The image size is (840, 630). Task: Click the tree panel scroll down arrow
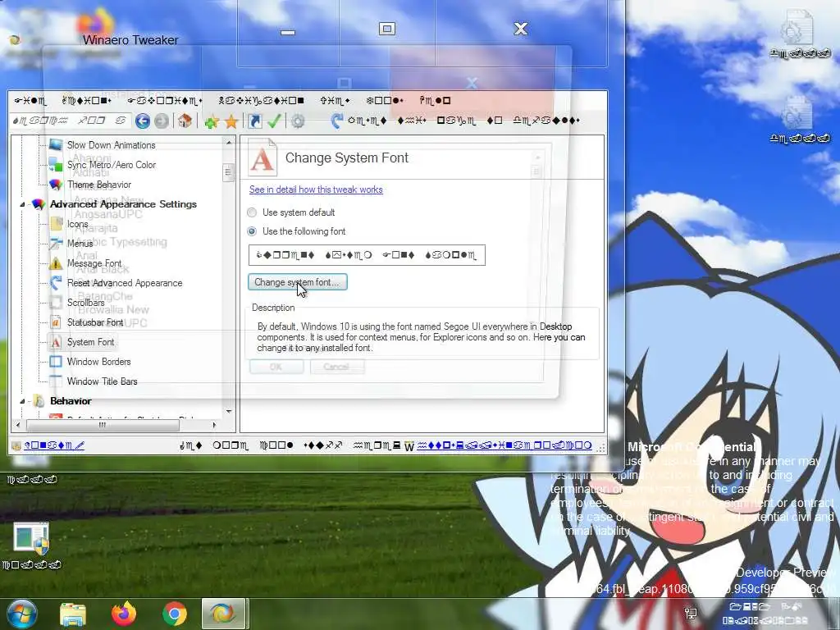[x=229, y=412]
